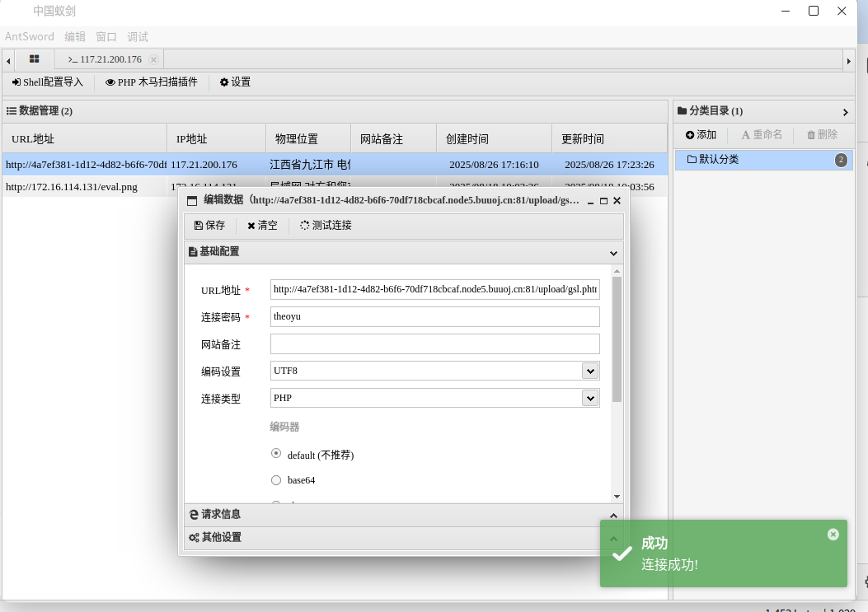Click 重命名 category button
The image size is (868, 612).
click(762, 134)
